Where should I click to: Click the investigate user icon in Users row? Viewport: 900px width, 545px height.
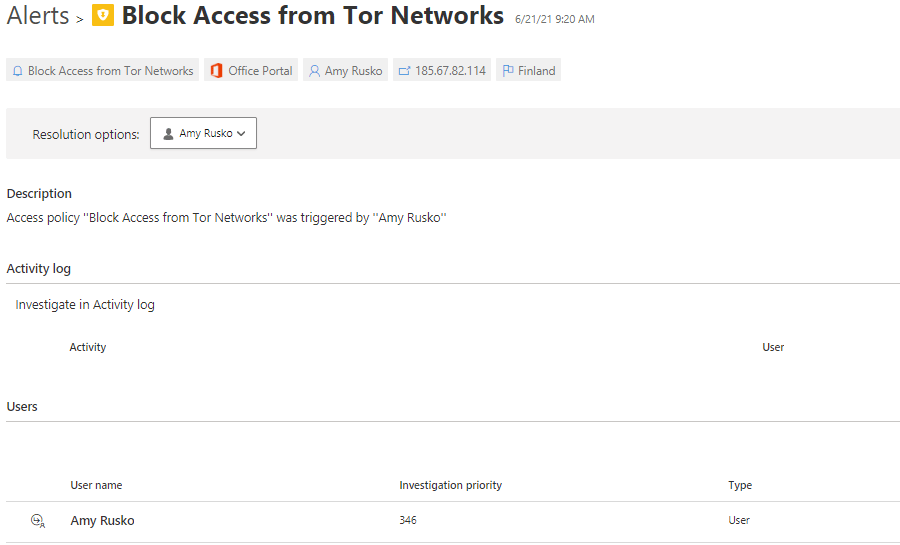point(38,520)
